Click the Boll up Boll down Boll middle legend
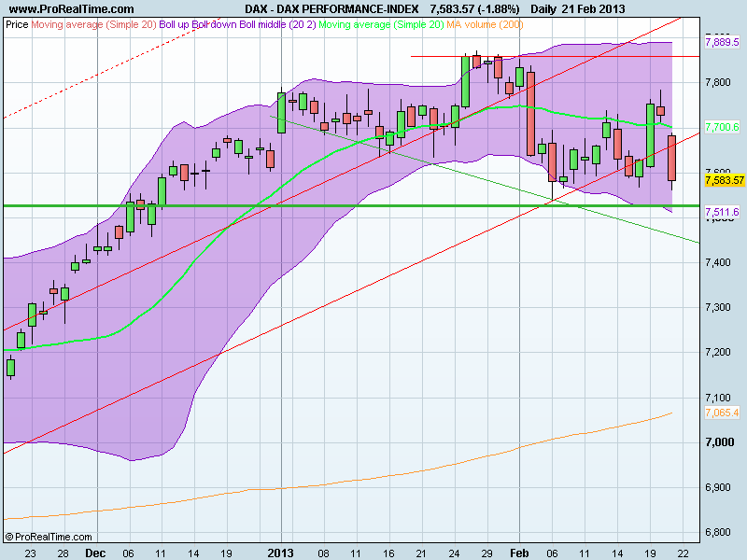 coord(238,24)
